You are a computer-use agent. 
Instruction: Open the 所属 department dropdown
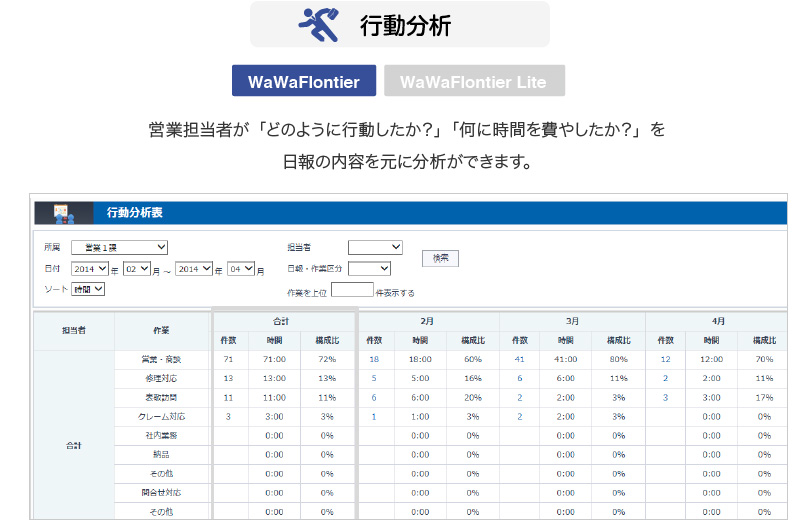(119, 247)
